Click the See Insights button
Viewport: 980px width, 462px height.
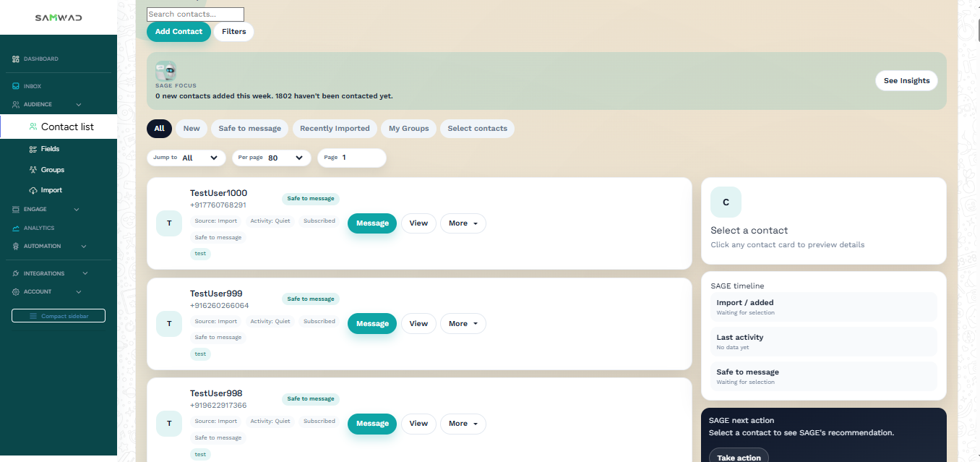[x=906, y=81]
